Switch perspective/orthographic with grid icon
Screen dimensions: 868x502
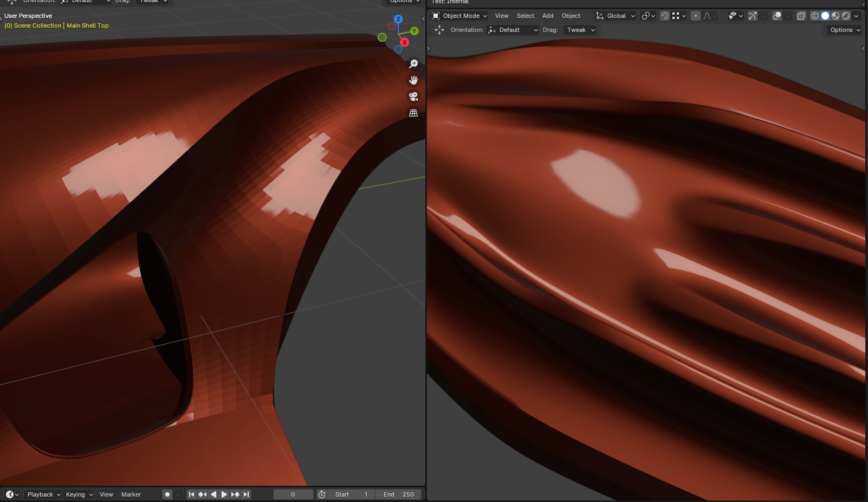click(x=413, y=113)
